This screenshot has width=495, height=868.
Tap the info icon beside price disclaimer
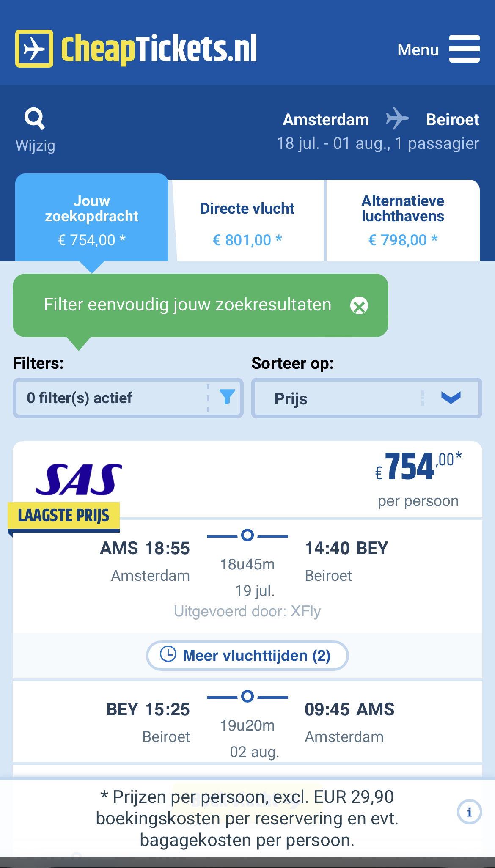[x=469, y=812]
